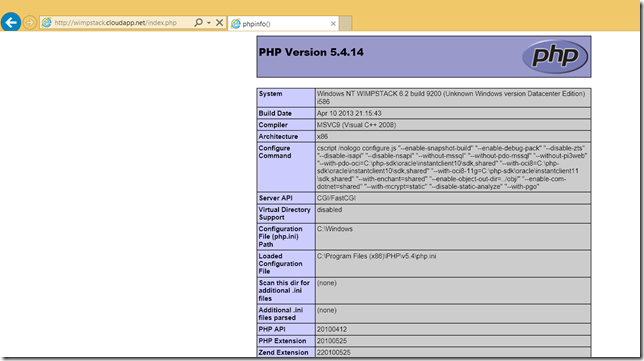Viewport: 644px width, 361px height.
Task: Click the IE page icon in address bar
Action: (x=47, y=23)
